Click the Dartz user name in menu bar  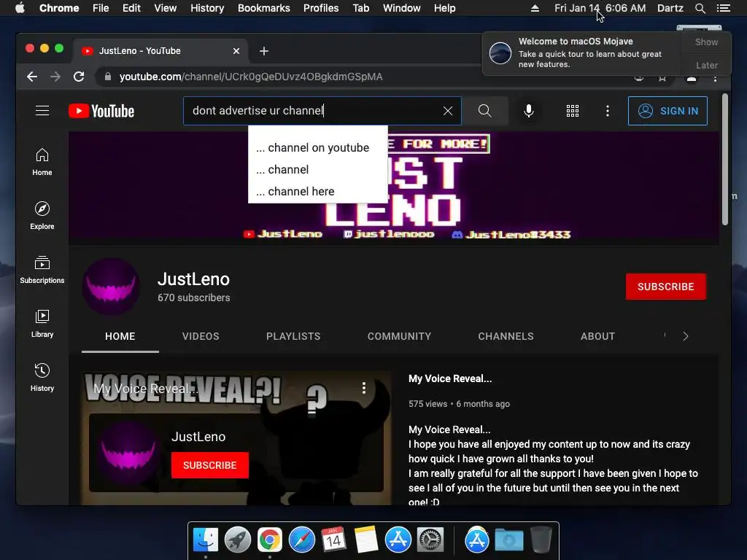(670, 8)
